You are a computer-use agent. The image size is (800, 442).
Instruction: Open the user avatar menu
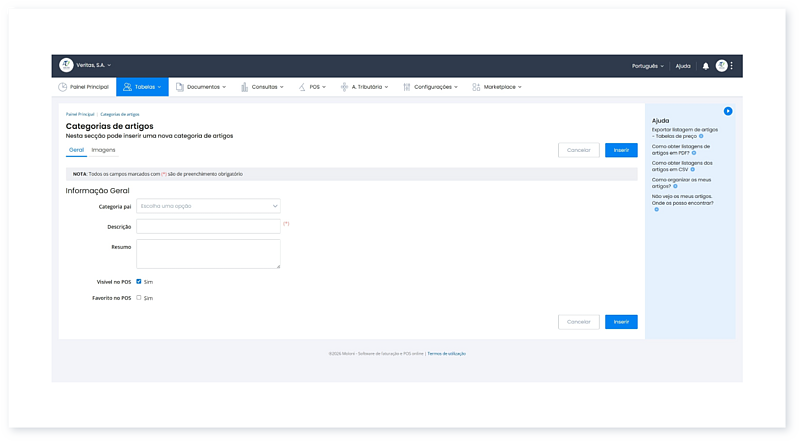tap(721, 66)
